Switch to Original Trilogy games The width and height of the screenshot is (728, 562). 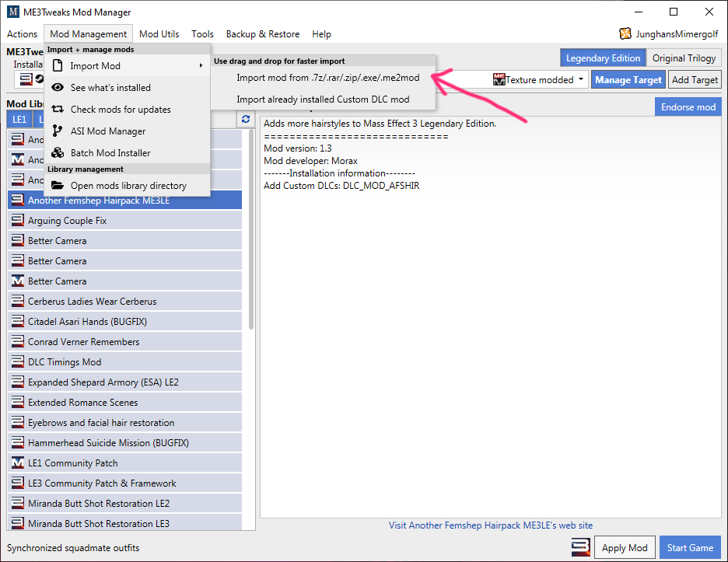point(684,58)
